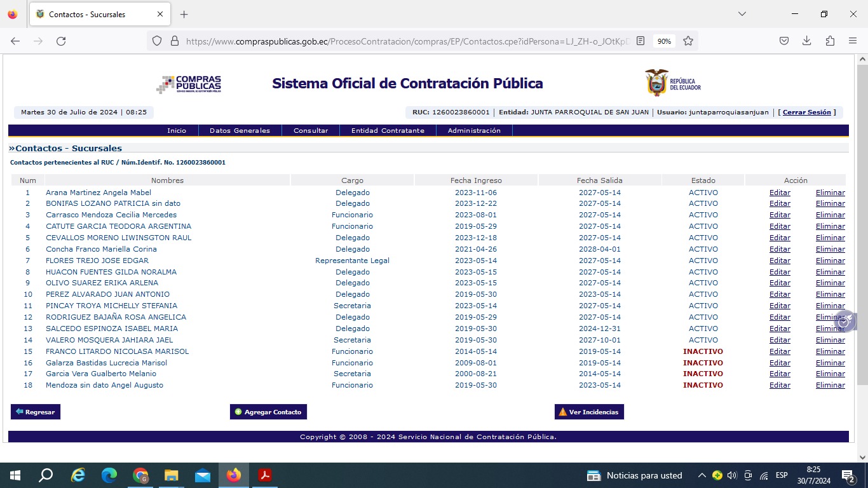Image resolution: width=868 pixels, height=488 pixels.
Task: Click the browser URL address field
Action: point(407,41)
